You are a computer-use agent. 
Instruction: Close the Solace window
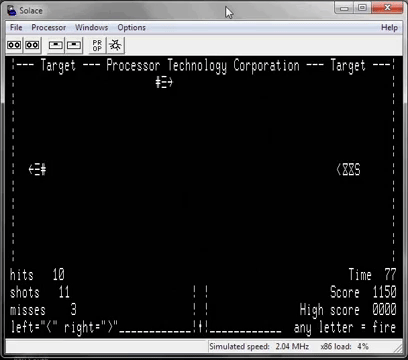(x=387, y=8)
